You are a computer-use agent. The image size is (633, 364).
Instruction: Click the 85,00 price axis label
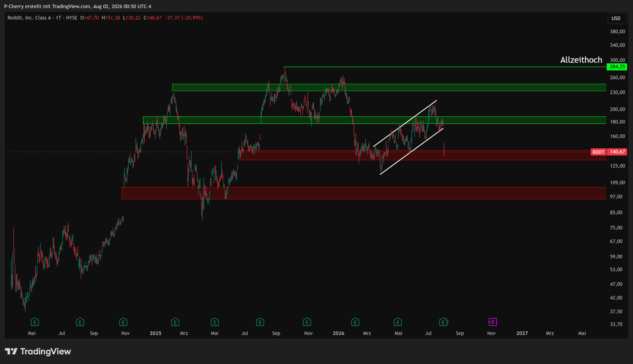[616, 212]
